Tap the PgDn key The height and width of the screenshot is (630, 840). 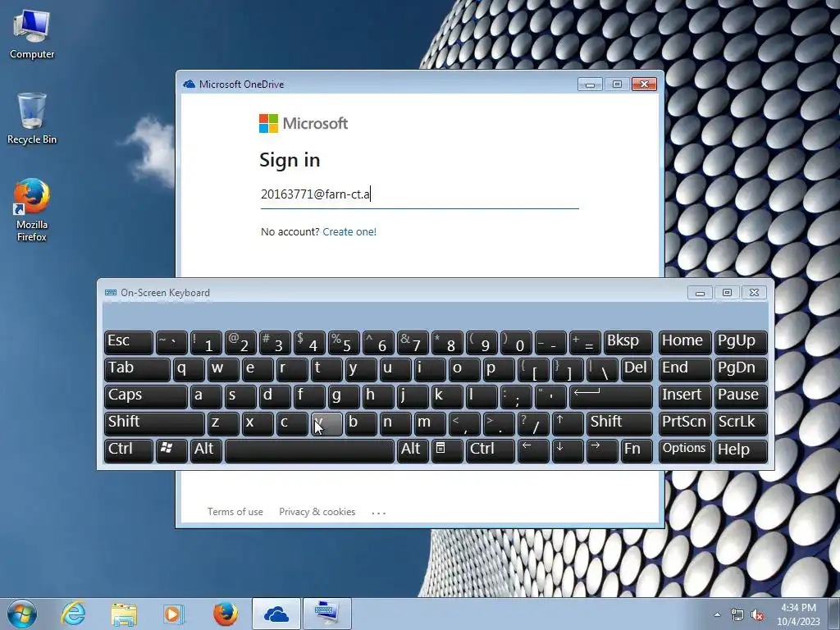741,369
